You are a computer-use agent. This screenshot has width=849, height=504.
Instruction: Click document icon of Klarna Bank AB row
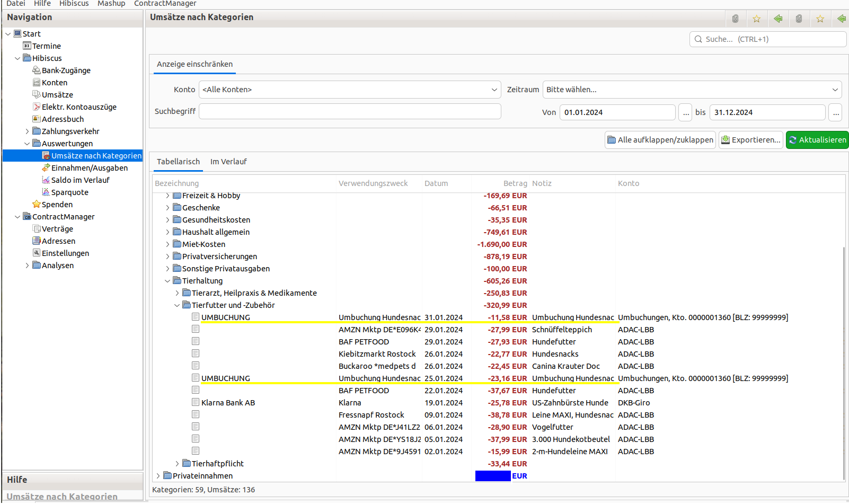(196, 402)
